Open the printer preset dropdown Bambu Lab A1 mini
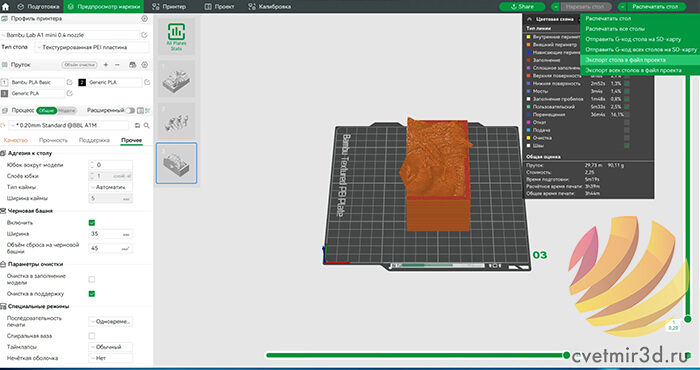Image resolution: width=700 pixels, height=370 pixels. tap(71, 35)
